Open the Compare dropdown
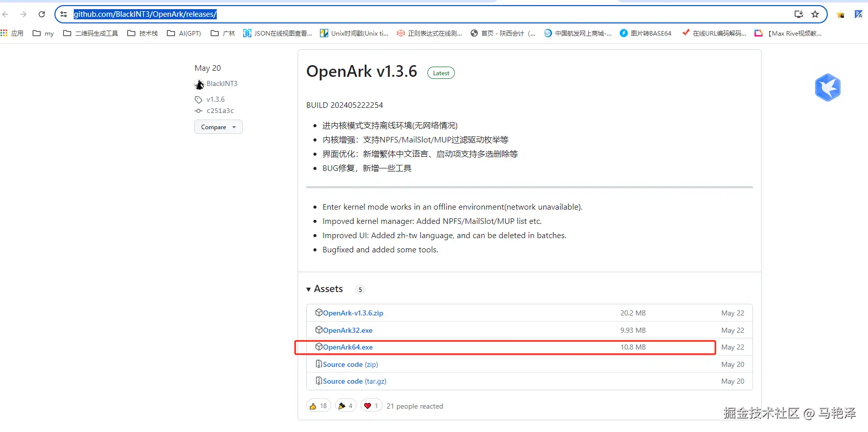 click(218, 127)
